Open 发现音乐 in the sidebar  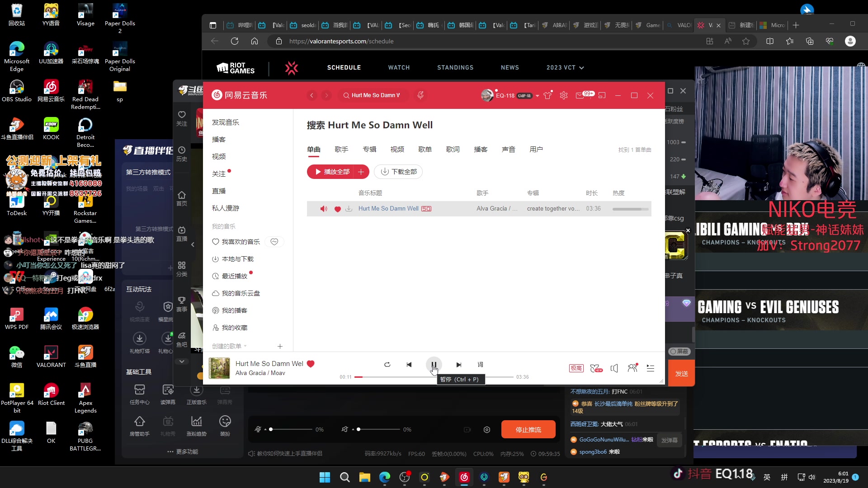tap(226, 122)
